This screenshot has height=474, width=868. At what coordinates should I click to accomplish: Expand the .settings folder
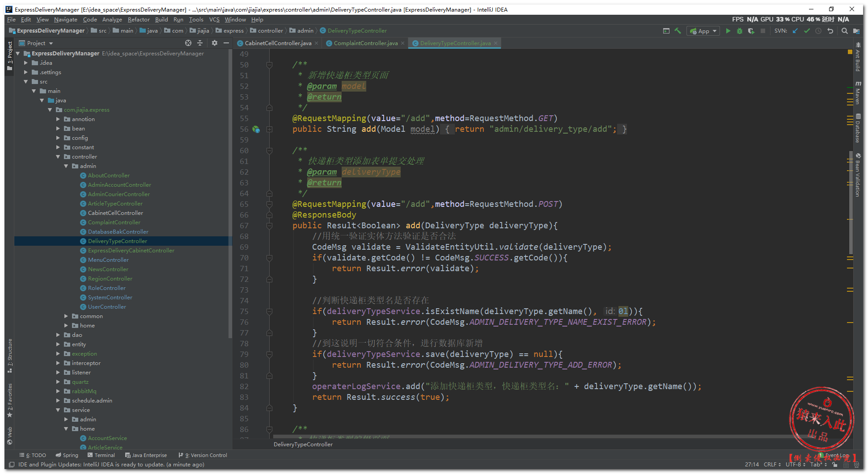pos(26,72)
